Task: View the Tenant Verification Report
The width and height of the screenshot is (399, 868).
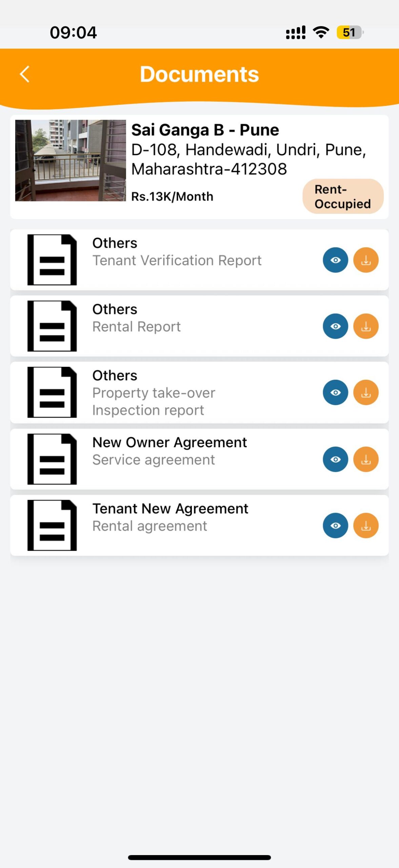Action: tap(335, 260)
